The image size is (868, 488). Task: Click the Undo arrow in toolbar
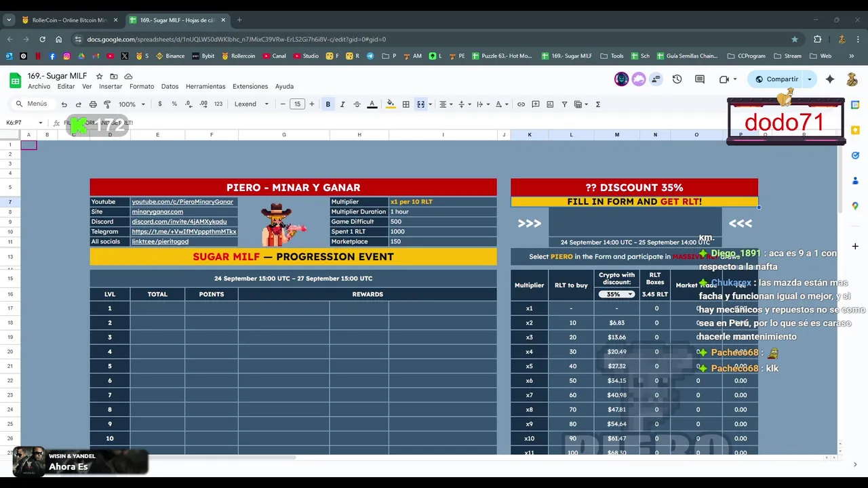click(x=64, y=104)
